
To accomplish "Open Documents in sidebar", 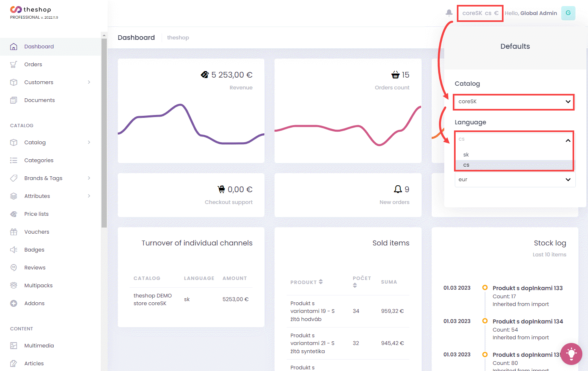I will (39, 100).
